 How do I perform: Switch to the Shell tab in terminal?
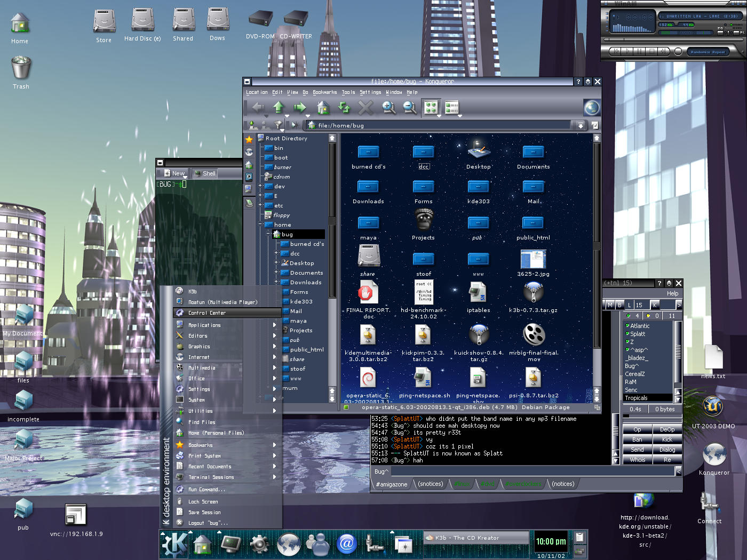point(205,173)
